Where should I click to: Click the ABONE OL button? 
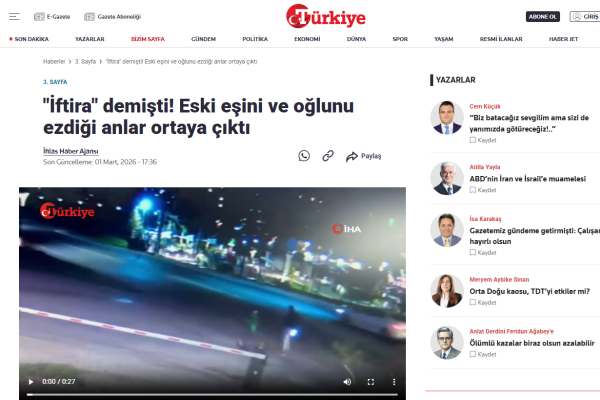pos(543,16)
